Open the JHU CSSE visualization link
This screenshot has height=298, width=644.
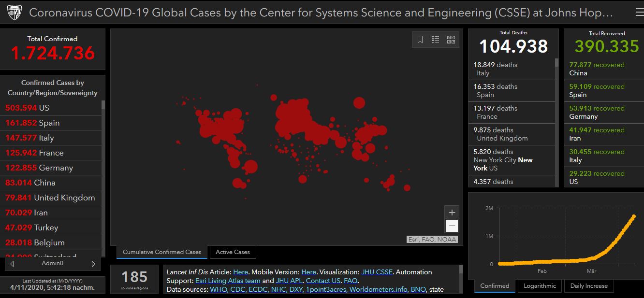point(377,272)
